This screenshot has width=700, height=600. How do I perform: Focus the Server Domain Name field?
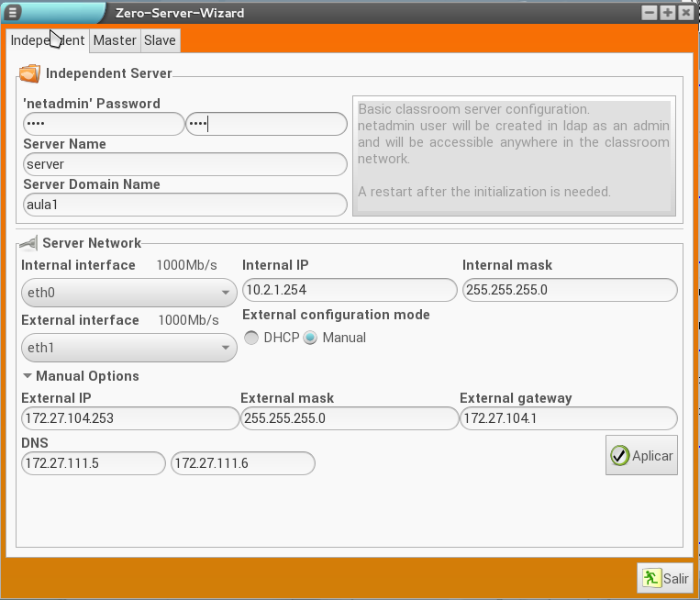tap(184, 205)
